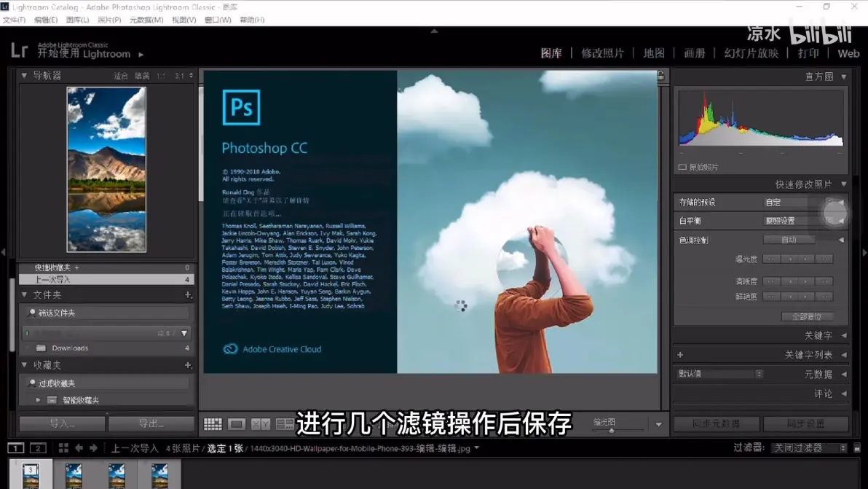The height and width of the screenshot is (489, 868).
Task: Open the 编辑(E) menu
Action: (x=46, y=20)
